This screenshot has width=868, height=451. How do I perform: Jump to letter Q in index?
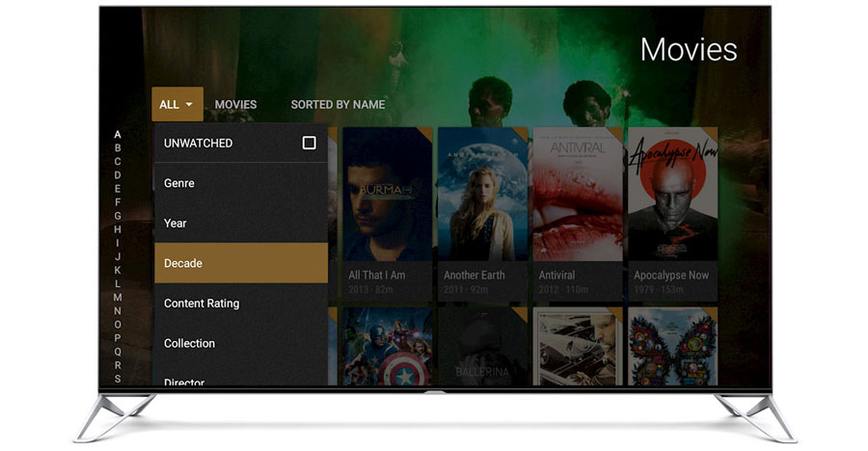click(x=118, y=352)
